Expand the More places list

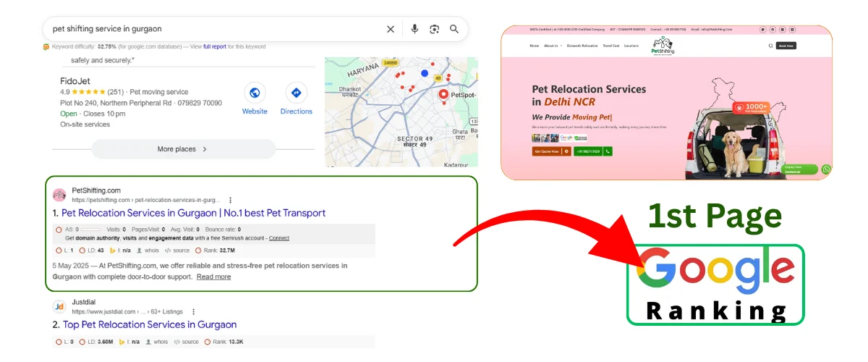(182, 149)
